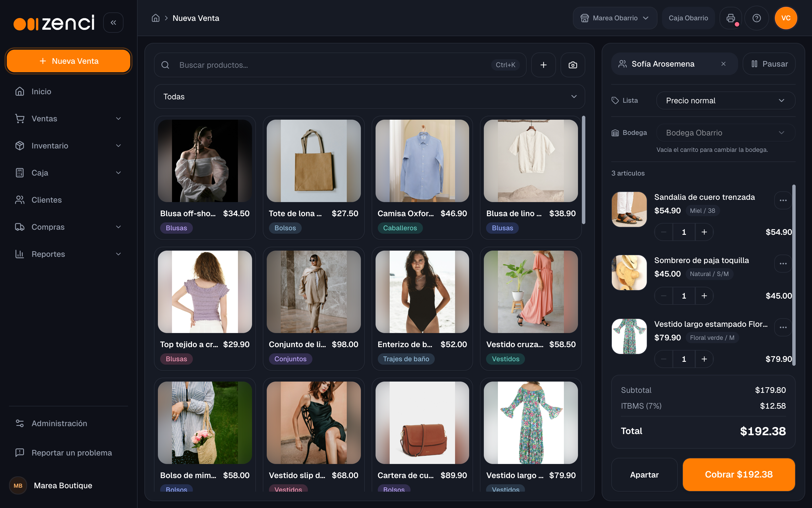812x508 pixels.
Task: Open Marea Boutique account at sidebar bottom
Action: click(68, 485)
